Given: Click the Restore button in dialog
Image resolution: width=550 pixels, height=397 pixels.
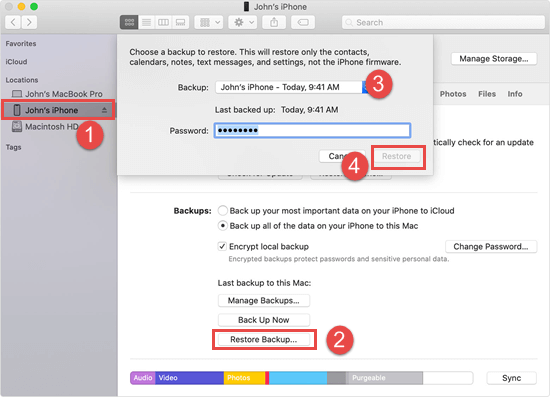Looking at the screenshot, I should 397,156.
